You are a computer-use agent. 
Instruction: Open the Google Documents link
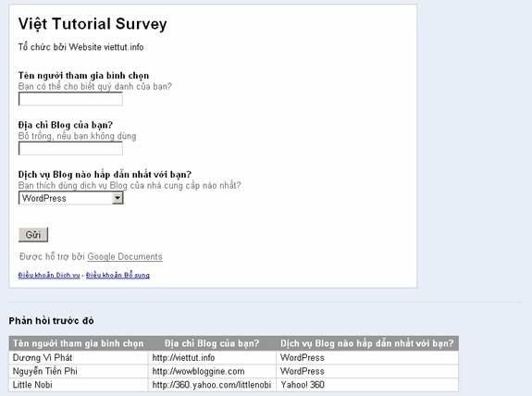pyautogui.click(x=125, y=257)
